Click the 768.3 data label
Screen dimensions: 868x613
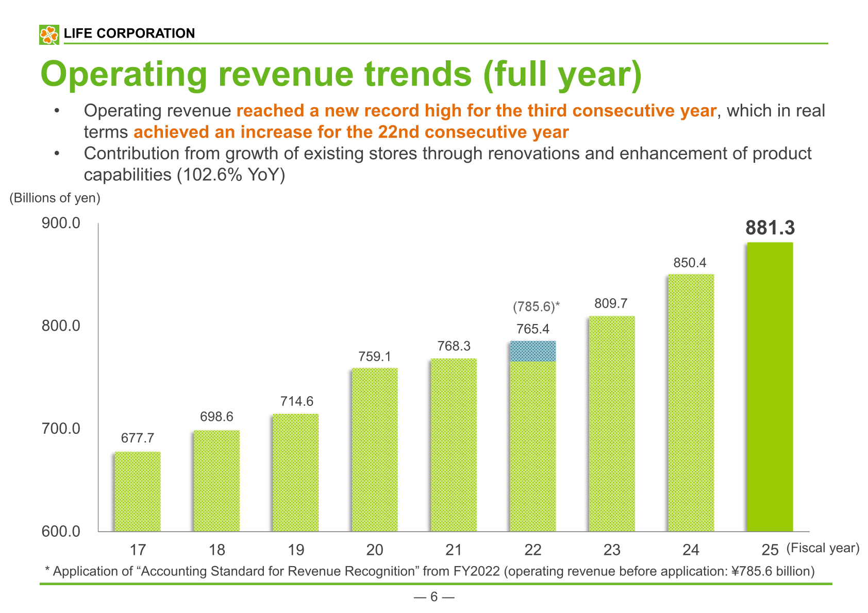tap(454, 346)
